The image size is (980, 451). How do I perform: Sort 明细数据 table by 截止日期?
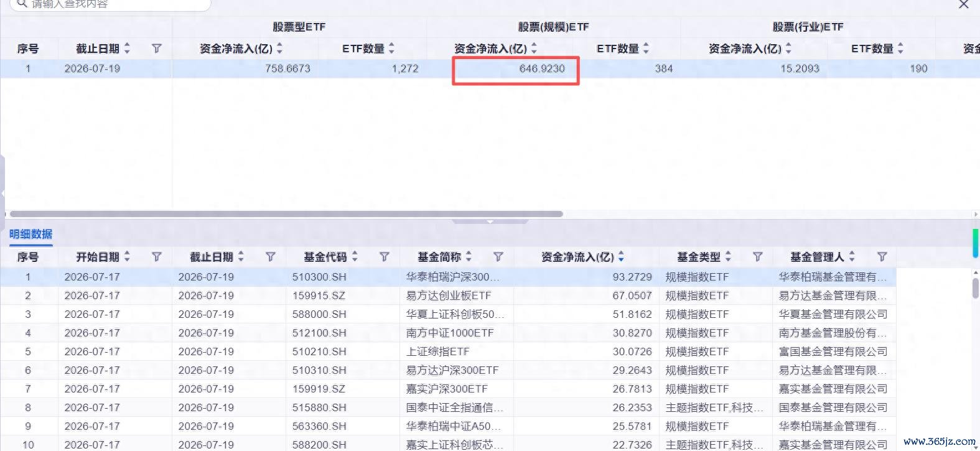coord(241,257)
